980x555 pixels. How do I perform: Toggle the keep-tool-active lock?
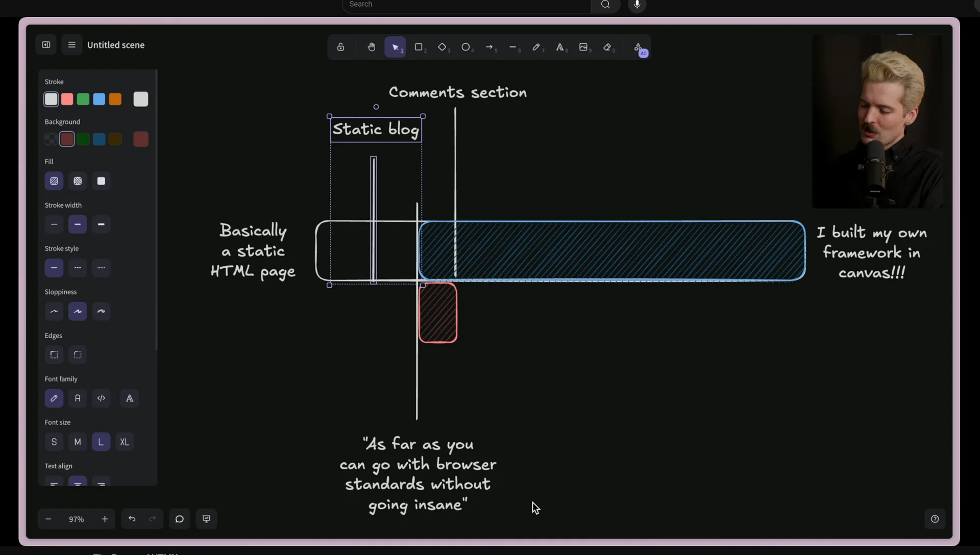340,47
